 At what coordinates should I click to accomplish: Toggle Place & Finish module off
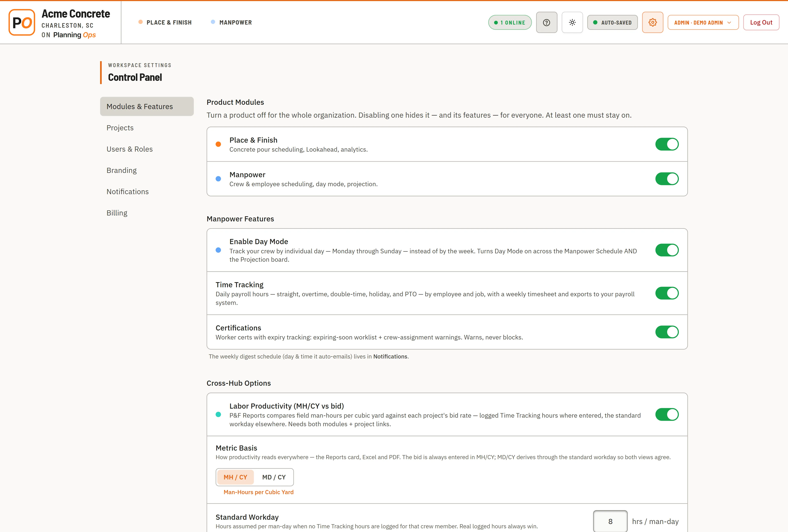point(667,144)
